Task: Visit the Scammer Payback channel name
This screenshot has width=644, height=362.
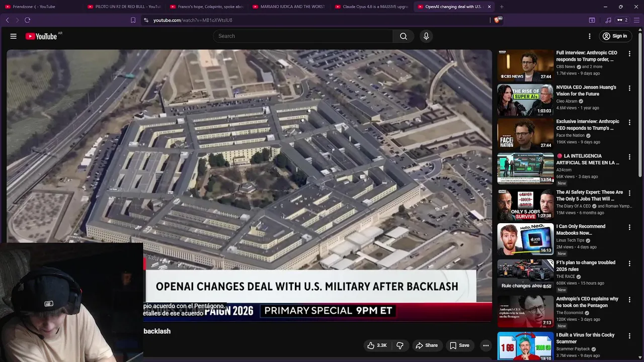Action: tap(573, 349)
